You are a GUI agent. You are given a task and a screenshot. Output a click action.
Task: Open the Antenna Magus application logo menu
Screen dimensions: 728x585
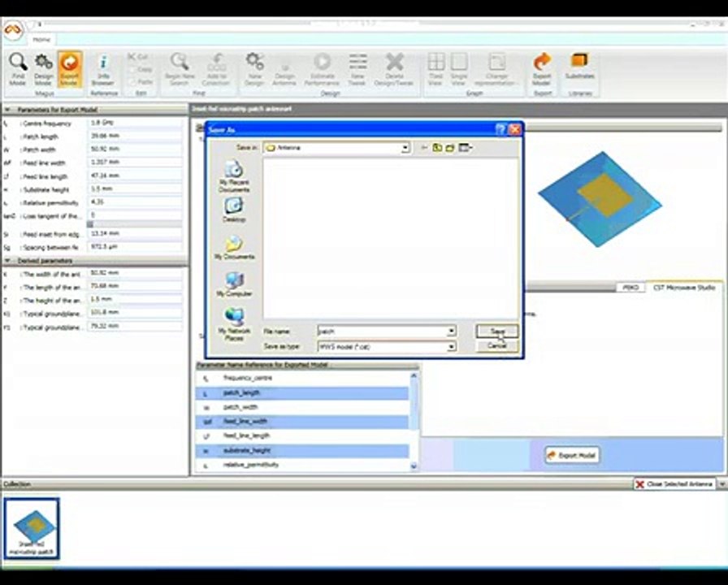pyautogui.click(x=13, y=30)
